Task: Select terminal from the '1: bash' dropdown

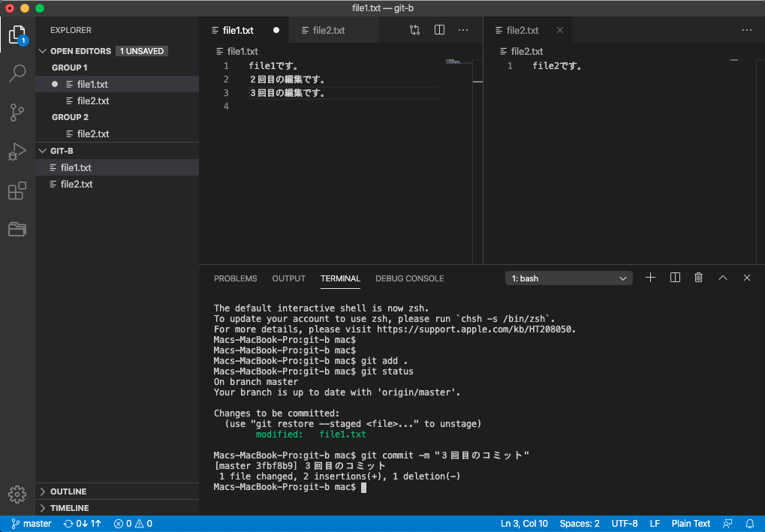Action: tap(569, 278)
